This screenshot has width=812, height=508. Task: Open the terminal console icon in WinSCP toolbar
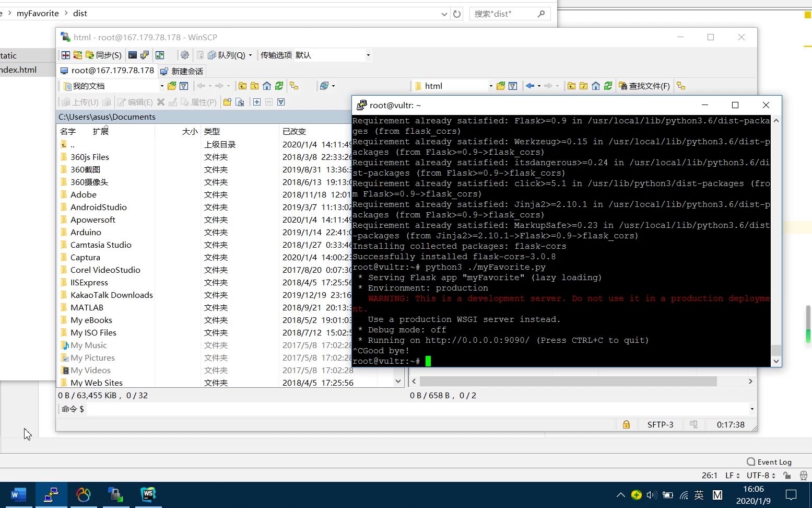[133, 55]
